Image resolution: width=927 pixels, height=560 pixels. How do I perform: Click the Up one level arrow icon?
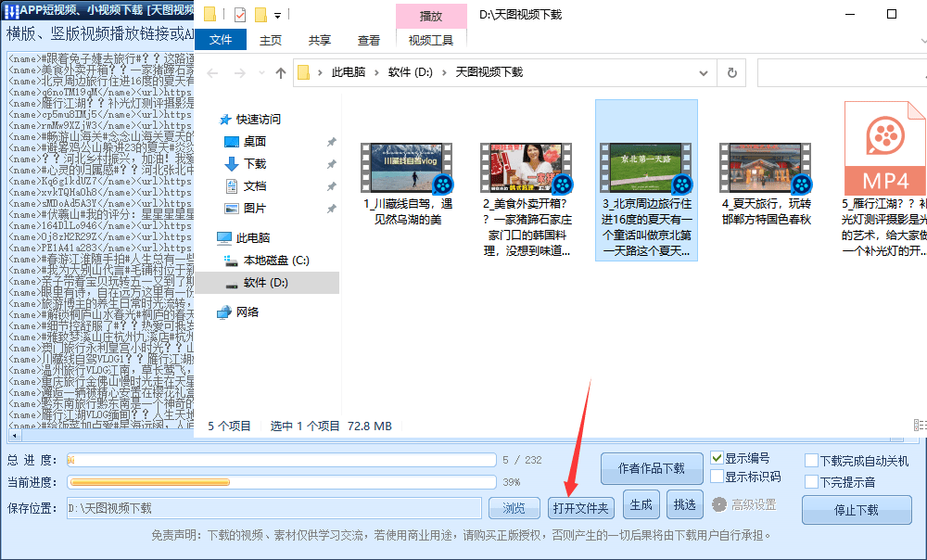[281, 73]
